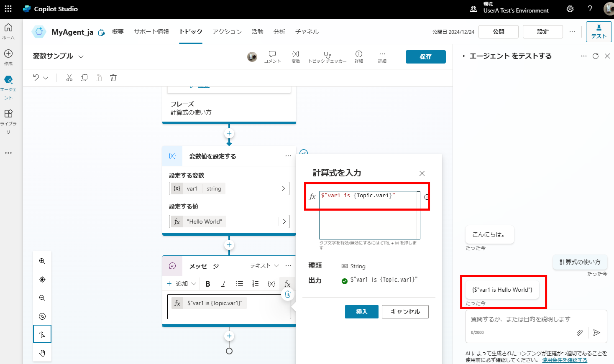Insert formula via fx icon in message toolbar
614x364 pixels.
pos(287,284)
